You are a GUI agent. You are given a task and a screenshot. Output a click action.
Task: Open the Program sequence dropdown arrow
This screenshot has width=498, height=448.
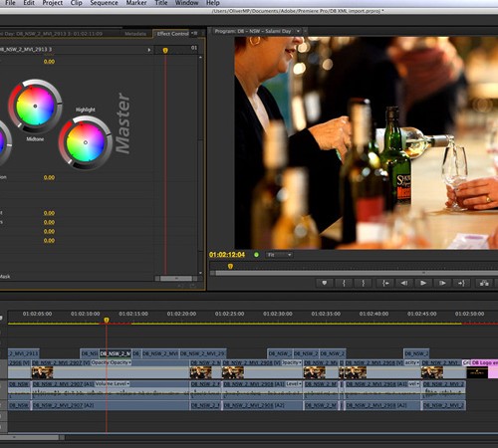[x=298, y=31]
